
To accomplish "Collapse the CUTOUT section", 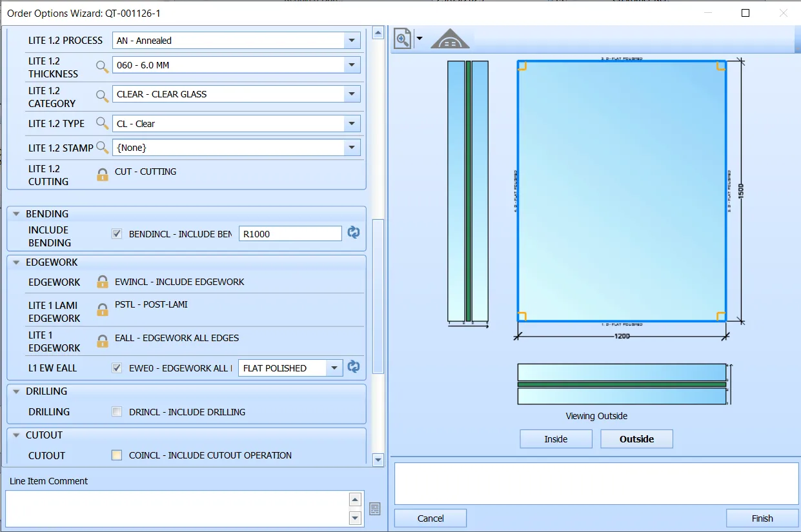I will [15, 435].
